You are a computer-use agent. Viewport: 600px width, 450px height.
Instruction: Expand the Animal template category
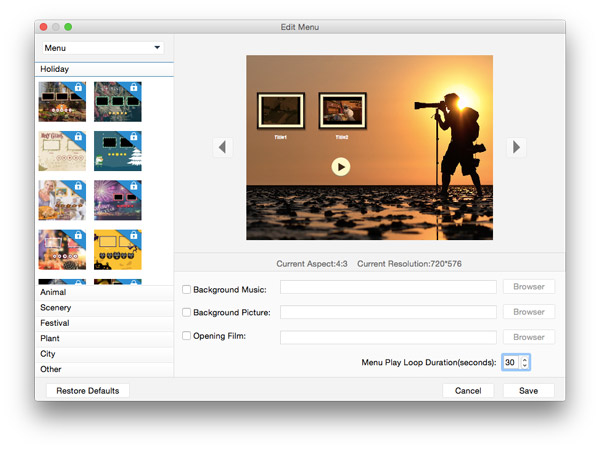[x=104, y=292]
